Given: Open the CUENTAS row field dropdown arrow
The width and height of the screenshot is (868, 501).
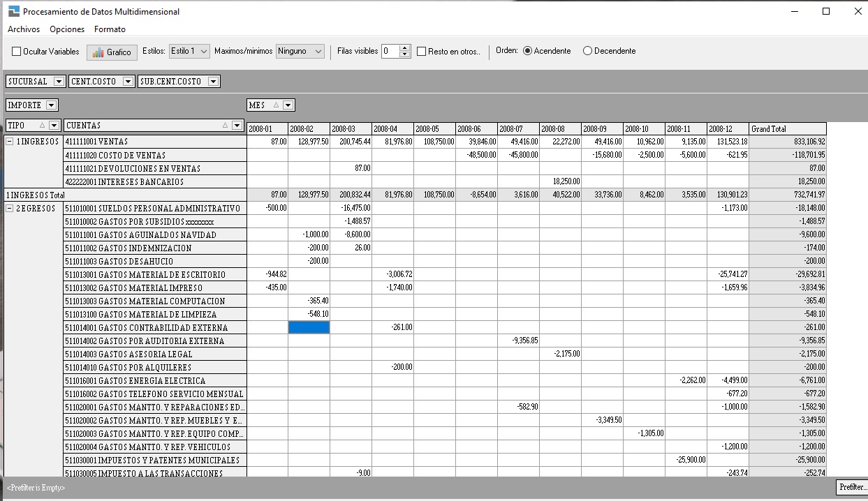Looking at the screenshot, I should pos(237,126).
